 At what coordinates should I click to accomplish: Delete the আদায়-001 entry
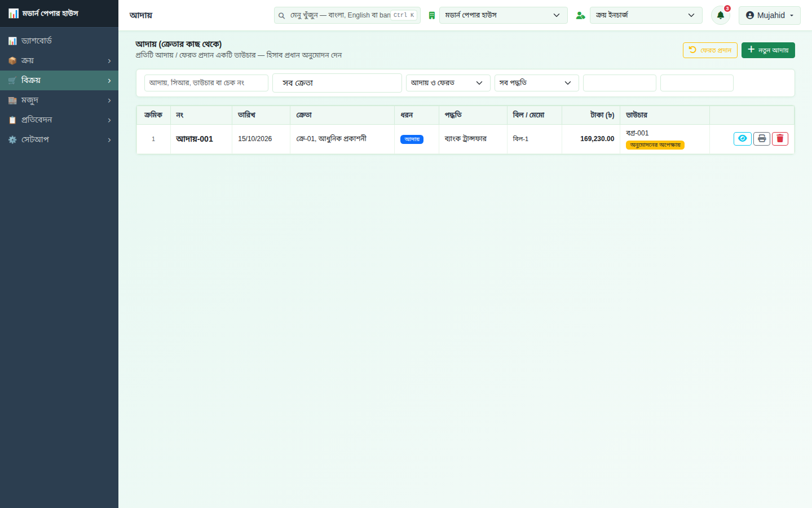pos(780,138)
